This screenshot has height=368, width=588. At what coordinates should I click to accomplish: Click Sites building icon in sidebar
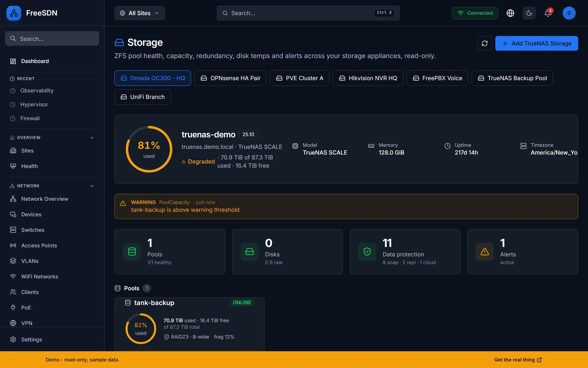point(13,151)
